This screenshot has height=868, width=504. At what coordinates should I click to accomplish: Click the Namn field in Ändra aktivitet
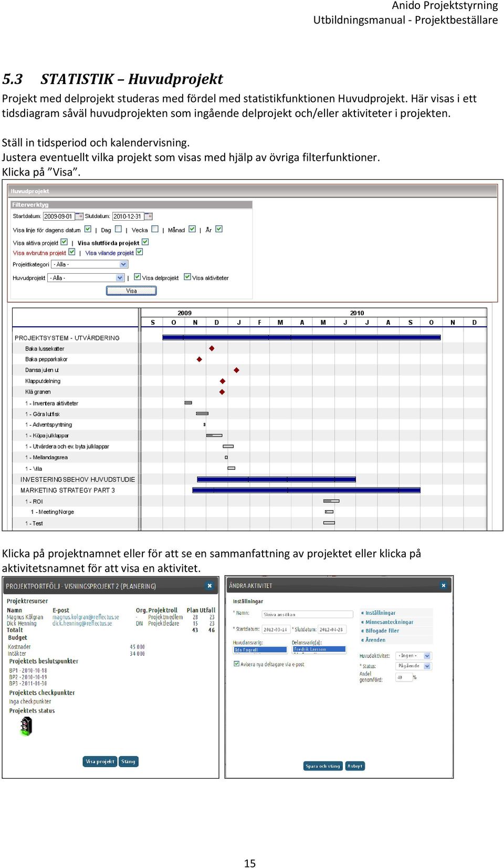click(x=308, y=614)
